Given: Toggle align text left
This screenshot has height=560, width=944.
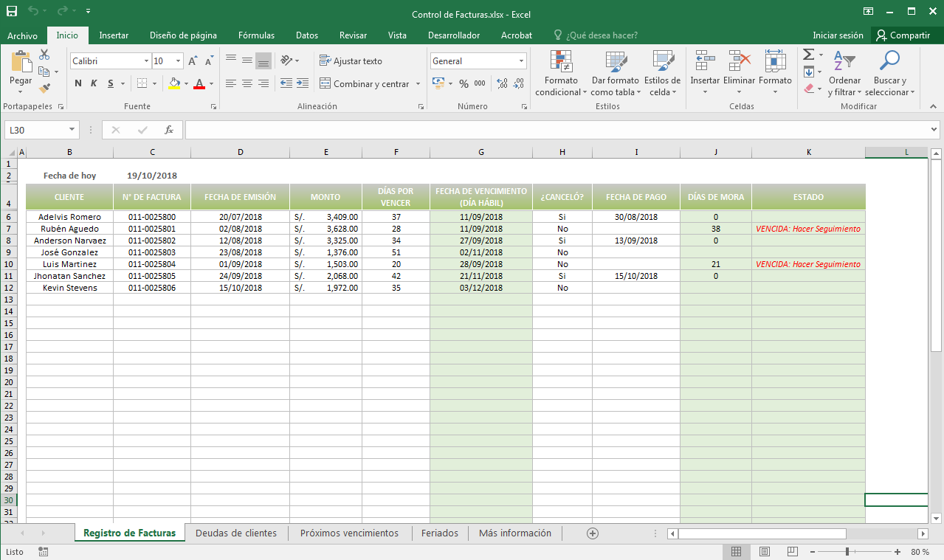Looking at the screenshot, I should [x=231, y=83].
